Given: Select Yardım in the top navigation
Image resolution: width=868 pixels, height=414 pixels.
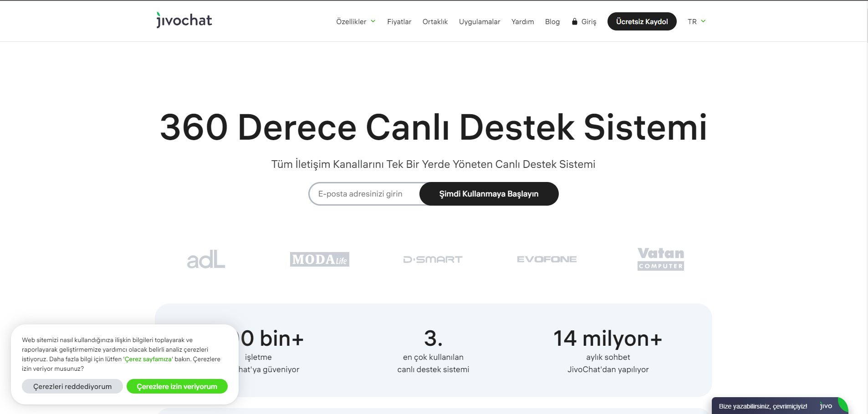Looking at the screenshot, I should click(x=522, y=21).
